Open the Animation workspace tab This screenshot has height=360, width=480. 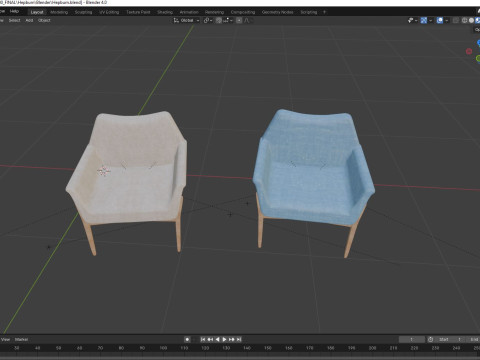(189, 12)
